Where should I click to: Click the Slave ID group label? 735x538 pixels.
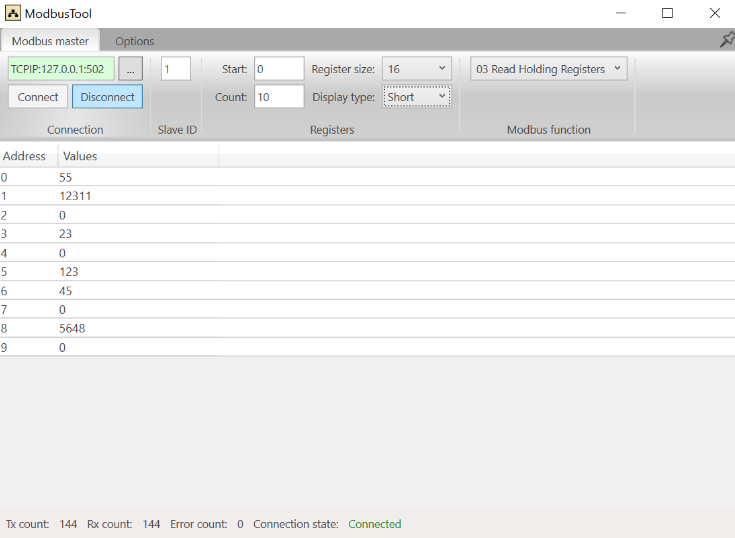pos(177,130)
